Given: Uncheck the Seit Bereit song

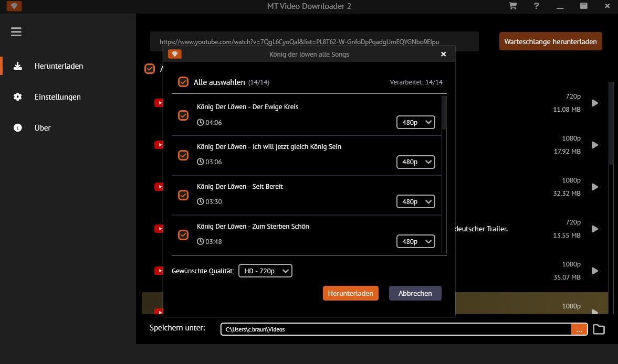Looking at the screenshot, I should [183, 195].
